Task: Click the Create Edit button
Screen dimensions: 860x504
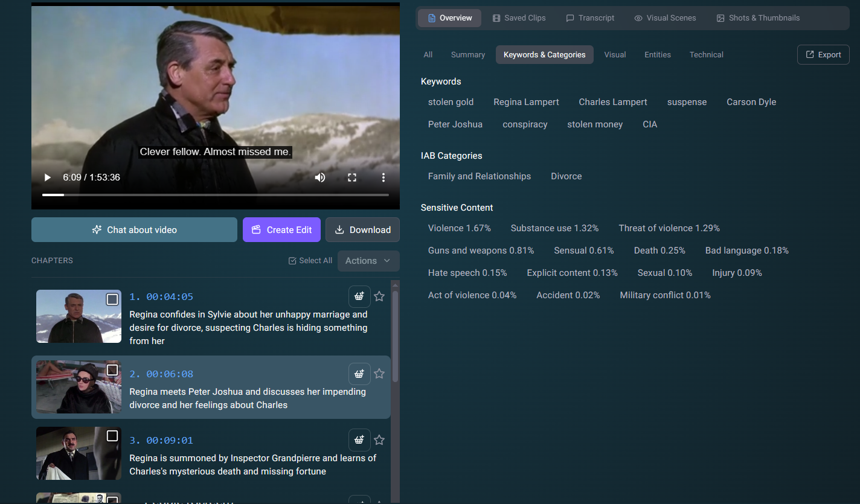Action: [x=282, y=229]
